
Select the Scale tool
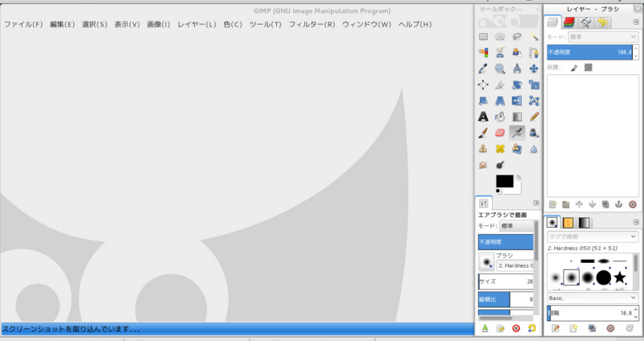coord(534,85)
